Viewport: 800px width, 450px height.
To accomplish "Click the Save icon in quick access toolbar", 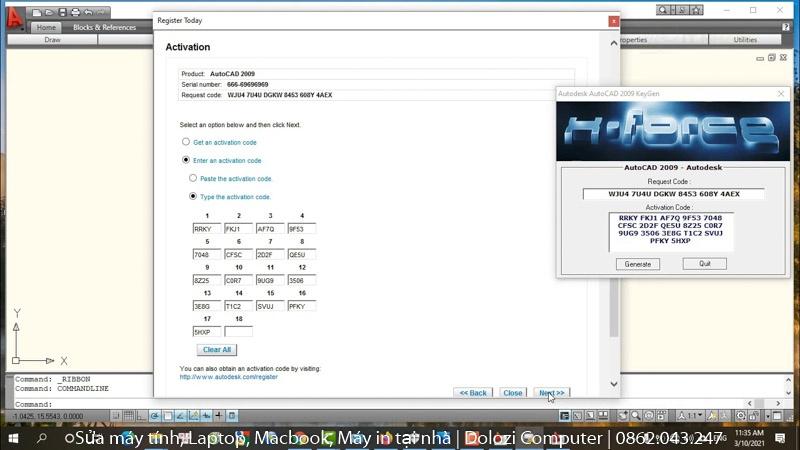I will tap(62, 12).
